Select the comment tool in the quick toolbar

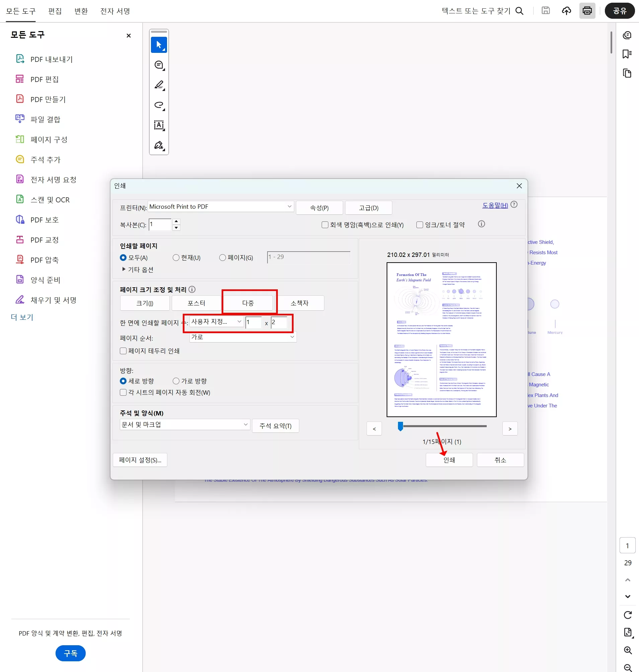tap(159, 65)
